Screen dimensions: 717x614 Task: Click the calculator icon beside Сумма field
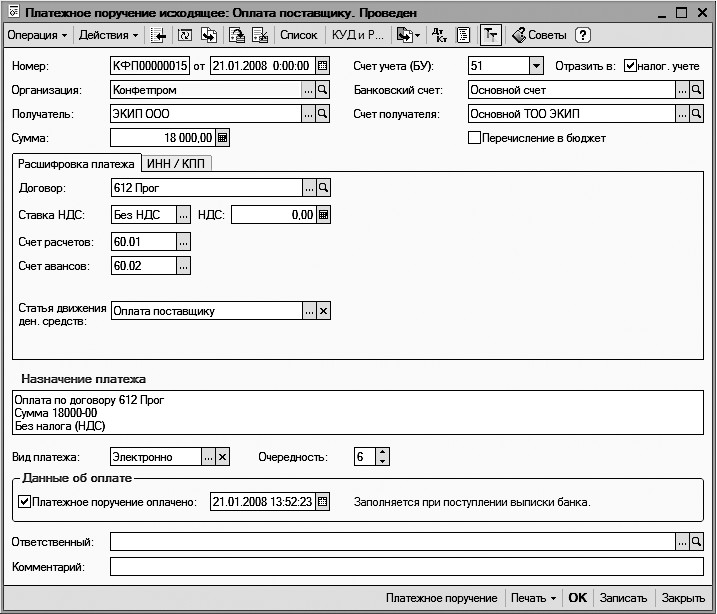pyautogui.click(x=222, y=138)
